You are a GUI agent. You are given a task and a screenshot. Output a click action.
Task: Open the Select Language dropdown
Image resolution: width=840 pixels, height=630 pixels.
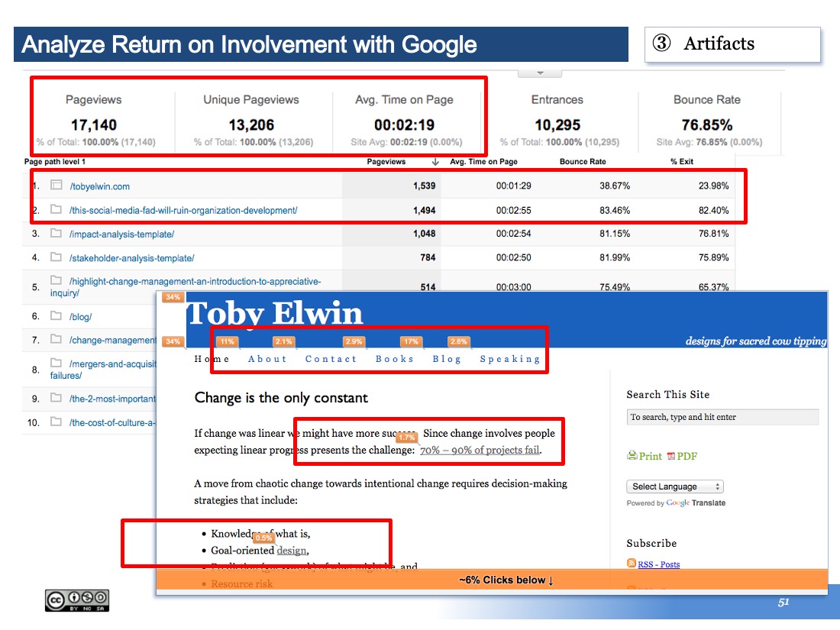tap(675, 486)
